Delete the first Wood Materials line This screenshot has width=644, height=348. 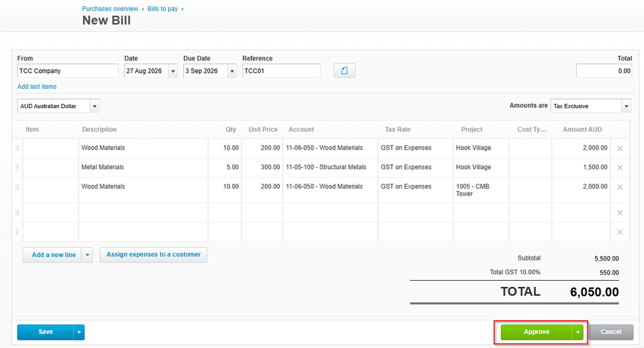(x=619, y=149)
